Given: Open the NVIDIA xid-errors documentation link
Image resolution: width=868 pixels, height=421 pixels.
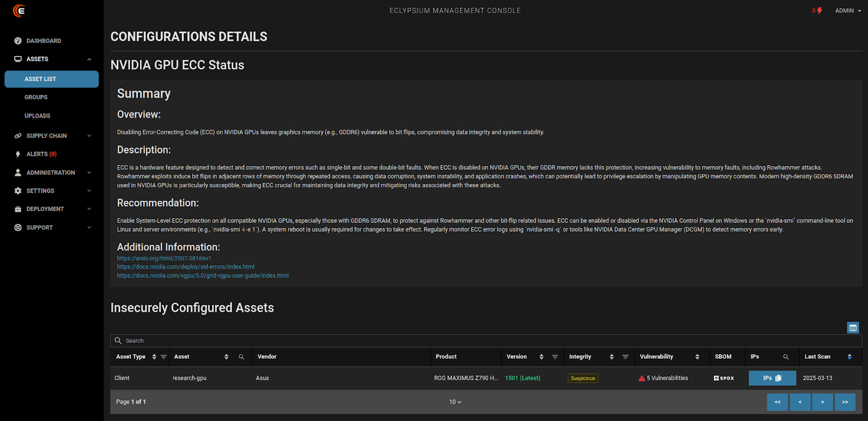Looking at the screenshot, I should (x=186, y=267).
